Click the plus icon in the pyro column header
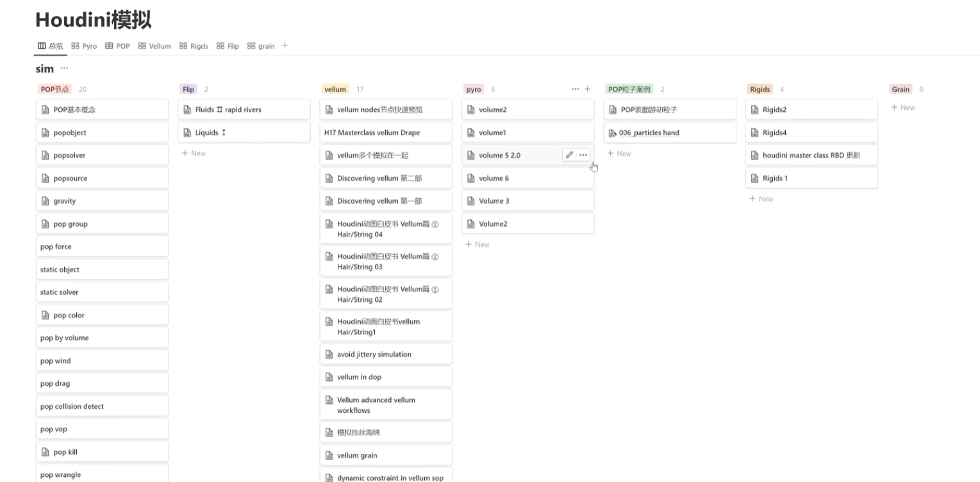Image resolution: width=980 pixels, height=482 pixels. coord(587,89)
